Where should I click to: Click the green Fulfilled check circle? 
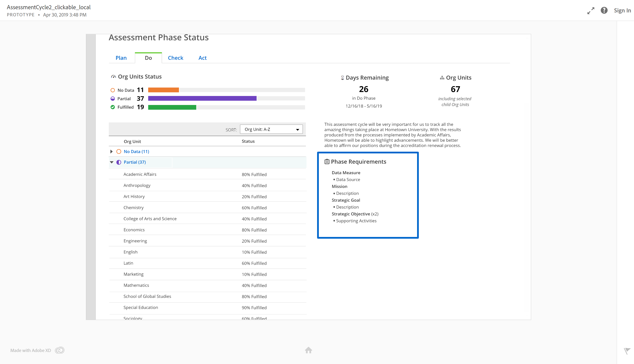point(113,107)
